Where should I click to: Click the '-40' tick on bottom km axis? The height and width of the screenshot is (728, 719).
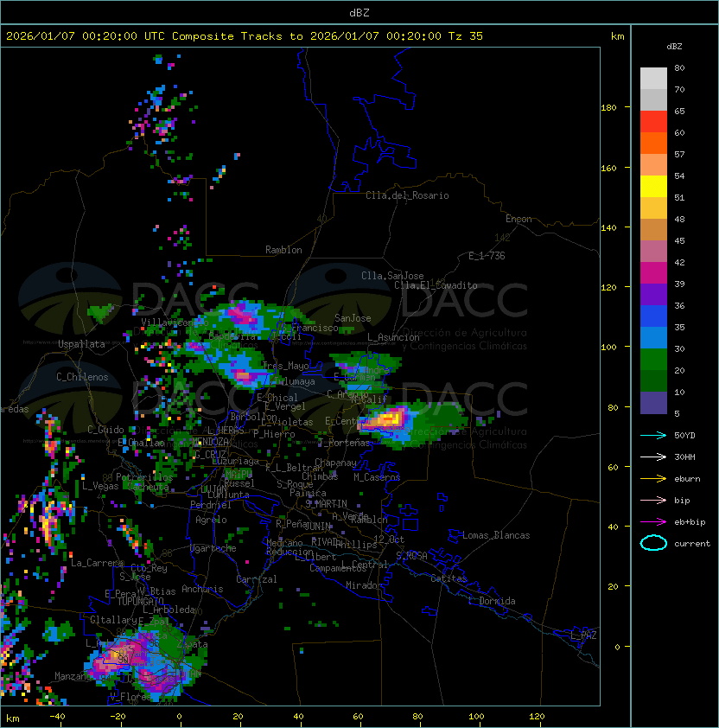pyautogui.click(x=57, y=717)
